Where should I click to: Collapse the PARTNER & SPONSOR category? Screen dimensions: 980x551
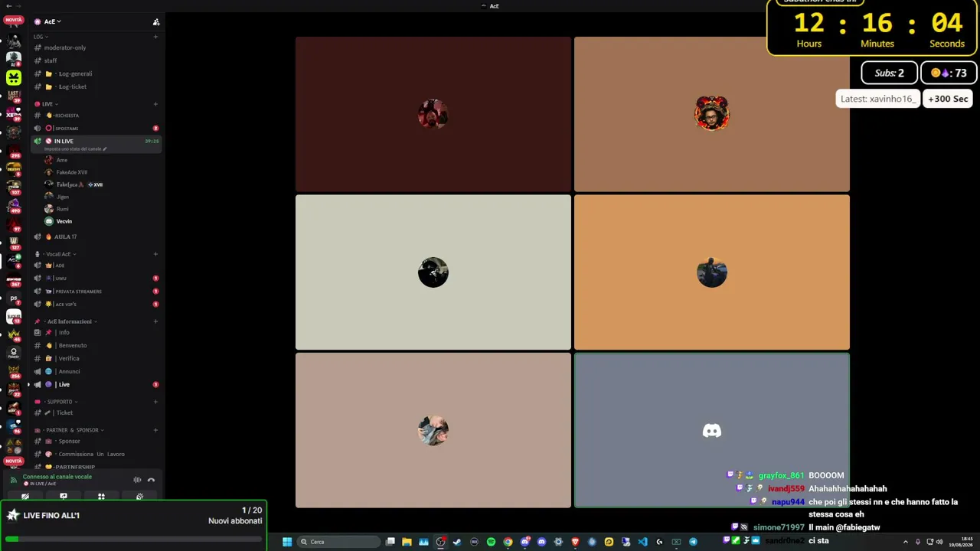pyautogui.click(x=69, y=430)
